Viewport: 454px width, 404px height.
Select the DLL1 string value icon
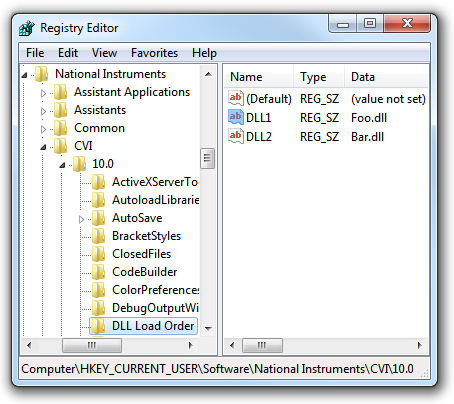(236, 117)
